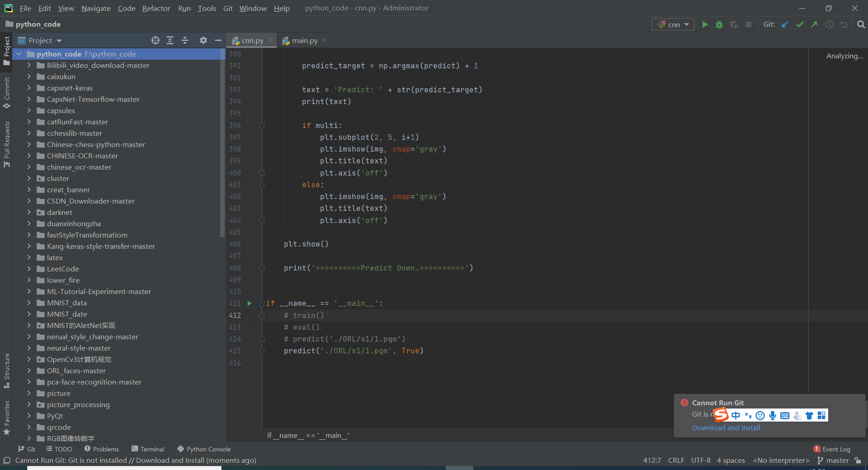Screen dimensions: 868x470
Task: Open Problems tool window
Action: pos(102,449)
